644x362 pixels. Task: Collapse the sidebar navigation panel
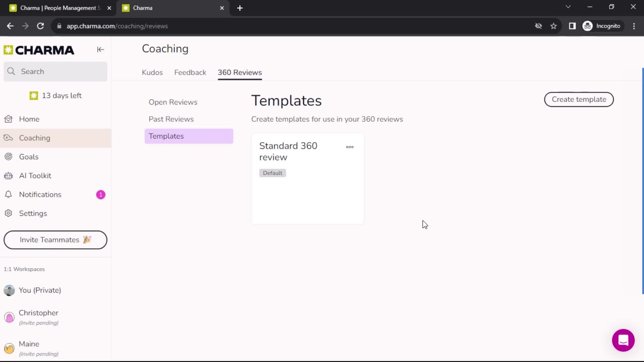click(100, 50)
